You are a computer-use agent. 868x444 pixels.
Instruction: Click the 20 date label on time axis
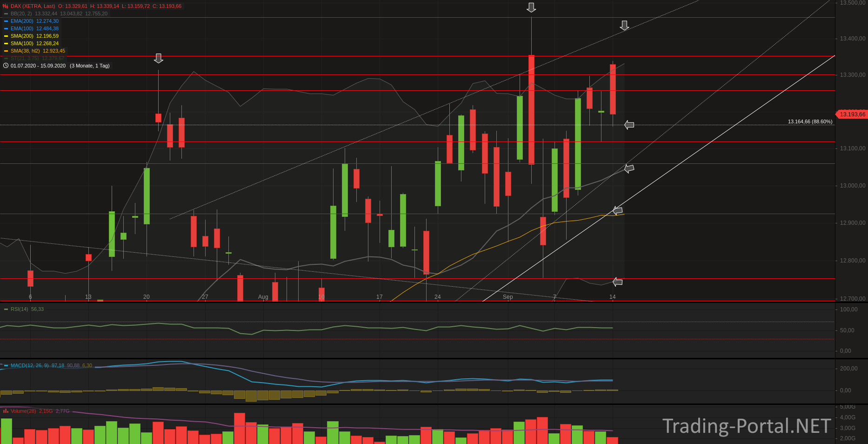pyautogui.click(x=147, y=297)
